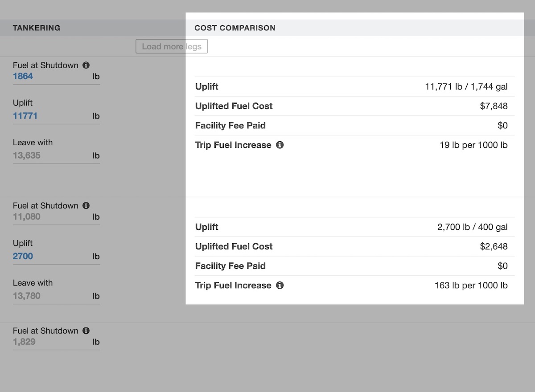Open info icon beside 1,829 Fuel at Shutdown
535x392 pixels.
[x=86, y=331]
